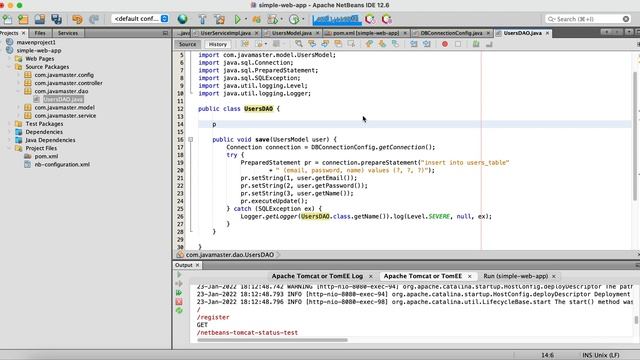The width and height of the screenshot is (640, 360).
Task: Select Run (simple-web-app) output tab
Action: coord(516,276)
